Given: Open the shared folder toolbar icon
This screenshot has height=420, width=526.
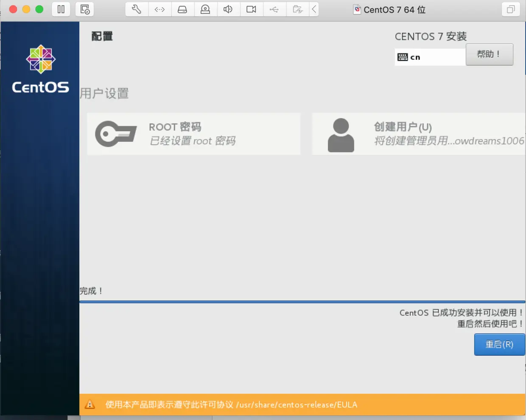Looking at the screenshot, I should pos(298,9).
